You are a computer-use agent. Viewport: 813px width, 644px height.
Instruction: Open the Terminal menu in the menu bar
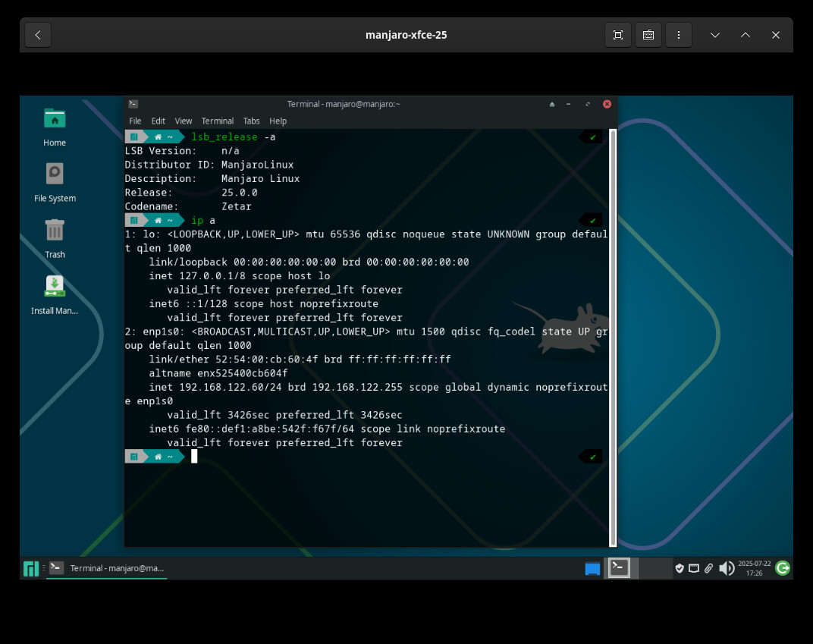218,121
